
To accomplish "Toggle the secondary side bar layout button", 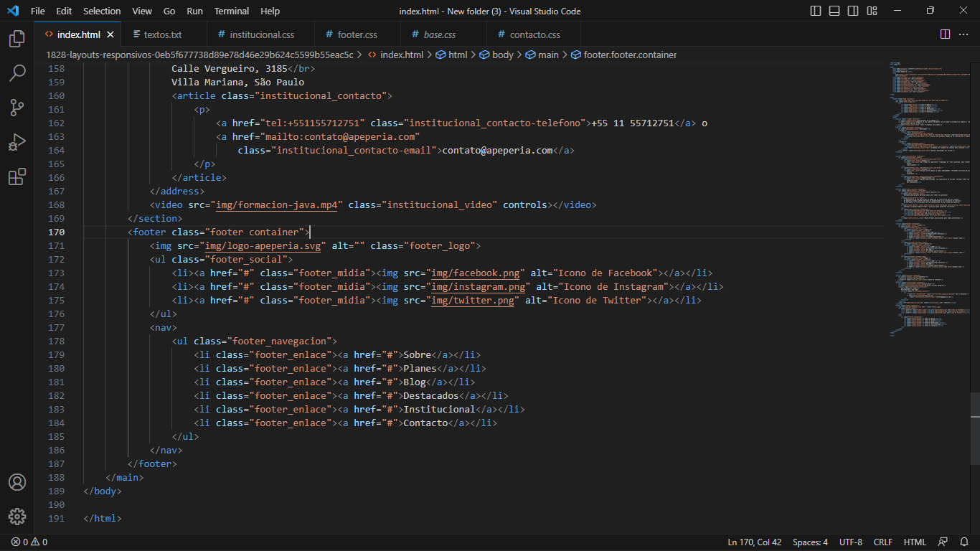I will 853,11.
